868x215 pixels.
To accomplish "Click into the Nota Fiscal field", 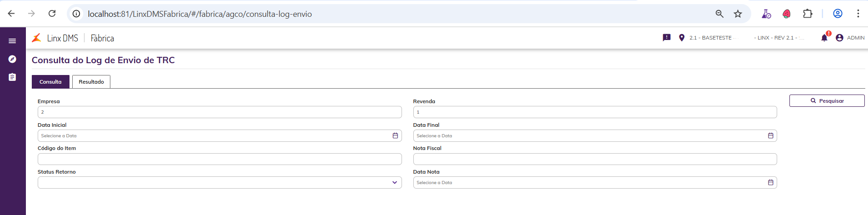I will 595,159.
